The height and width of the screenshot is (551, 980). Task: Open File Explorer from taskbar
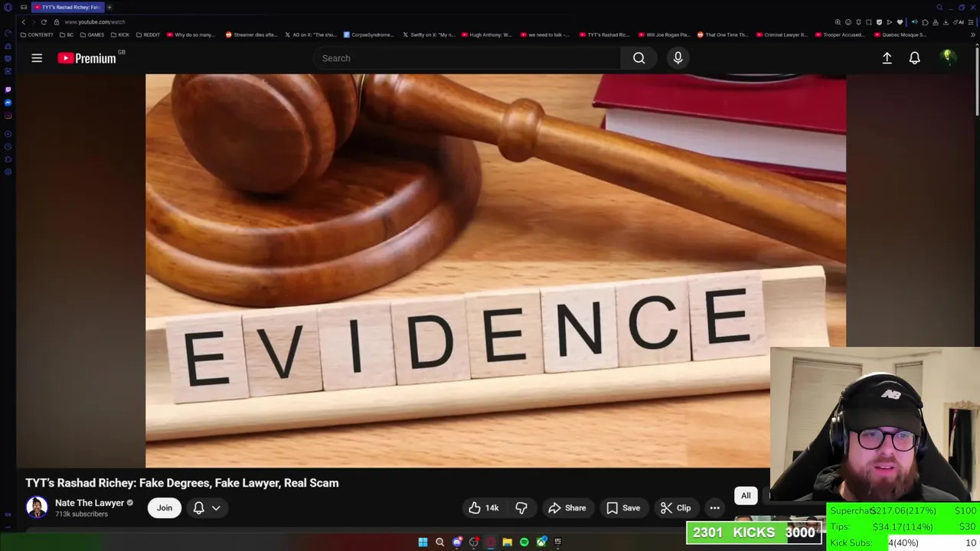pyautogui.click(x=507, y=542)
